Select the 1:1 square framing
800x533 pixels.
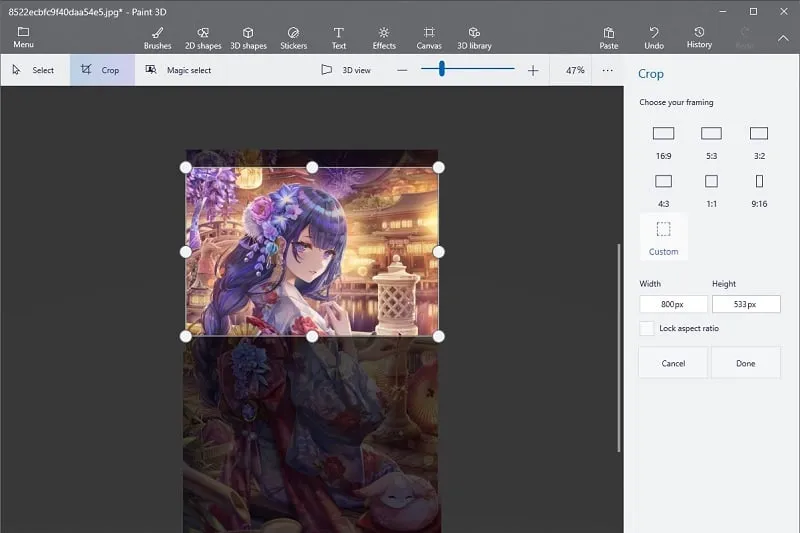tap(711, 188)
